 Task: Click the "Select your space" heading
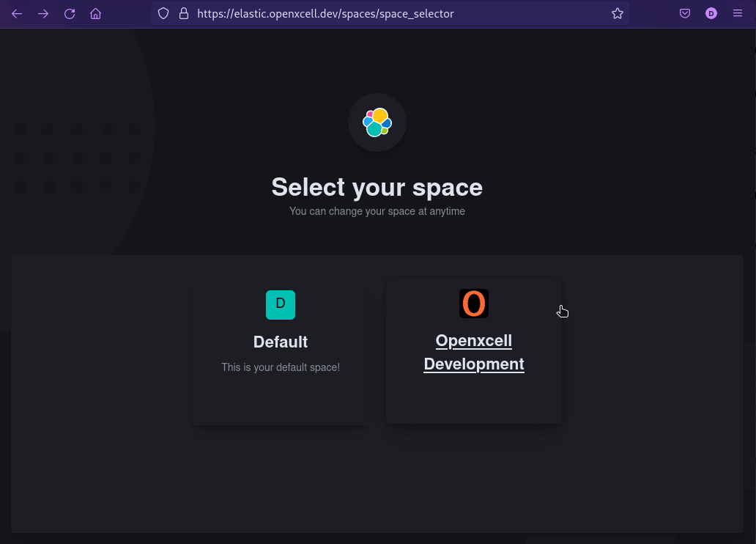(x=377, y=188)
